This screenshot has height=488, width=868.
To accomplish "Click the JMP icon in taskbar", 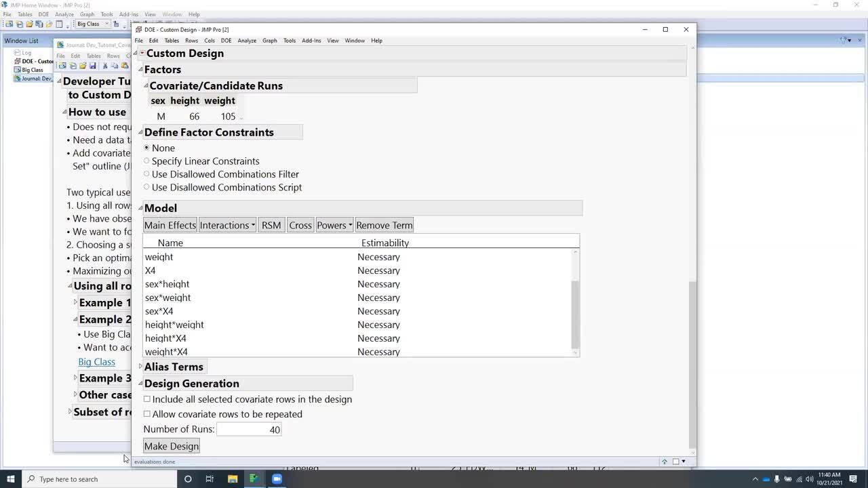I will coord(254,479).
